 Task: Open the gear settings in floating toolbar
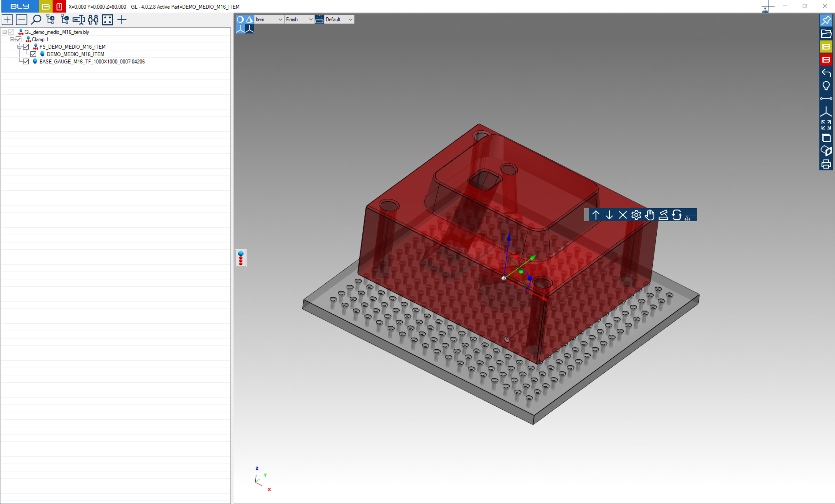click(x=636, y=215)
